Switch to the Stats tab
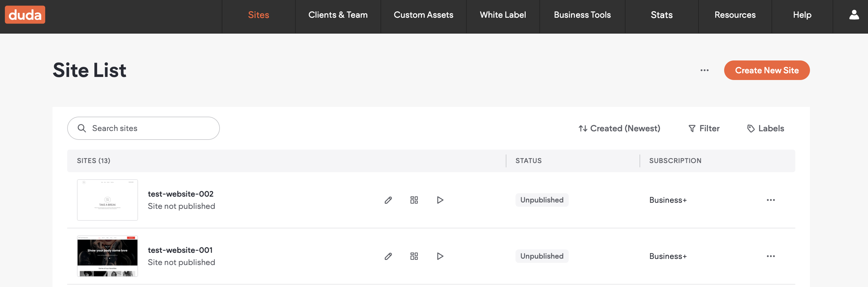This screenshot has height=287, width=868. pos(661,15)
